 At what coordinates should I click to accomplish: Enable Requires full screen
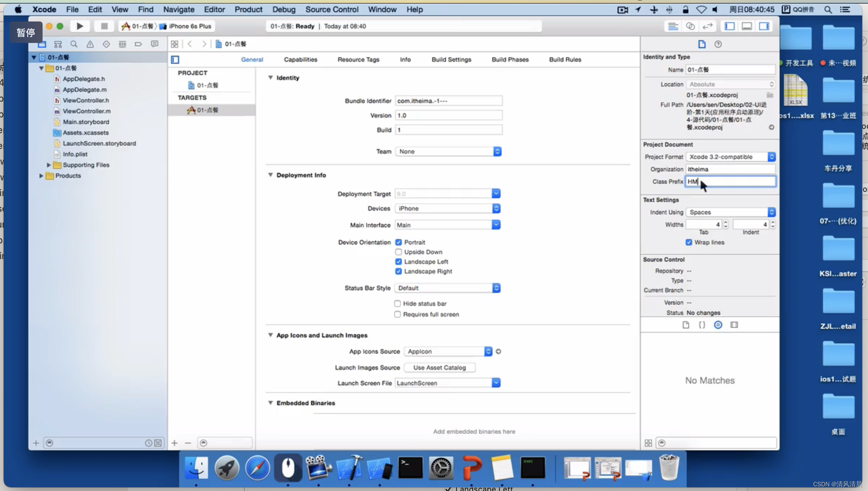[398, 314]
